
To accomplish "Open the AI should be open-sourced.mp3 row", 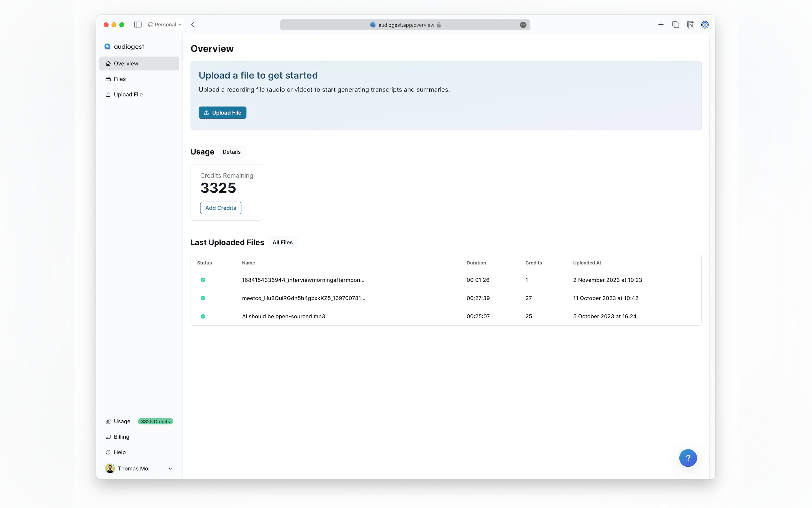I will pyautogui.click(x=283, y=316).
